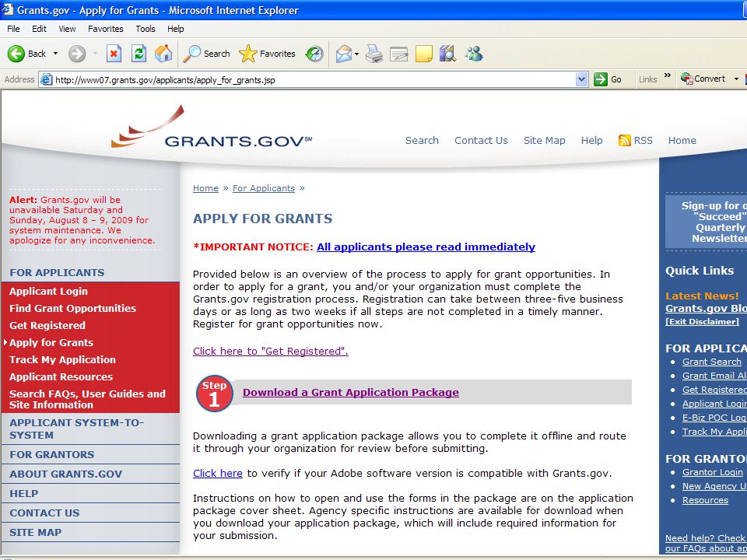The image size is (747, 560).
Task: Click Grant Search quick link
Action: click(712, 362)
